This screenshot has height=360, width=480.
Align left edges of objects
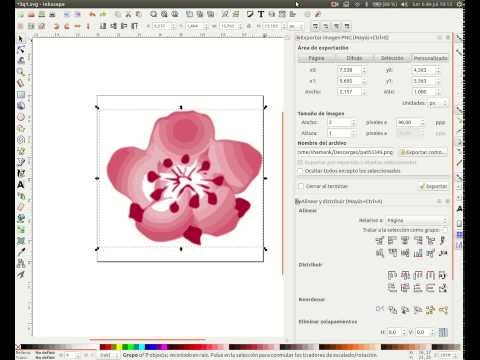[x=392, y=240]
